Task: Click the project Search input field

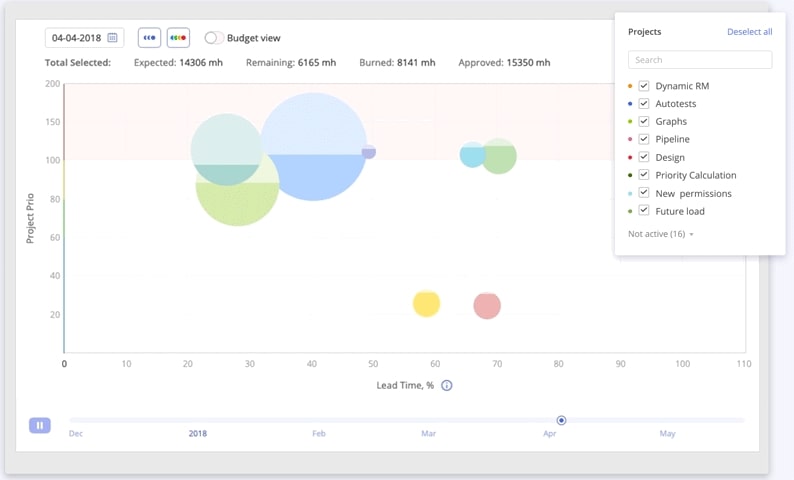Action: 700,60
